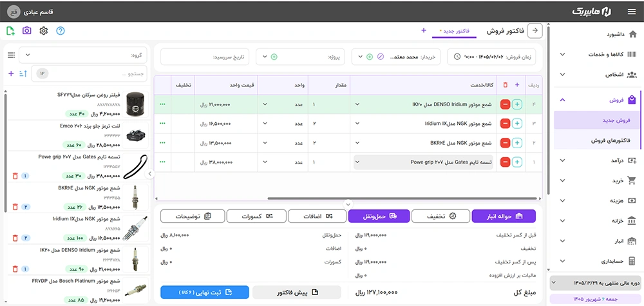This screenshot has width=644, height=306.
Task: Delete Gates Powe grip from product list
Action: 15,176
